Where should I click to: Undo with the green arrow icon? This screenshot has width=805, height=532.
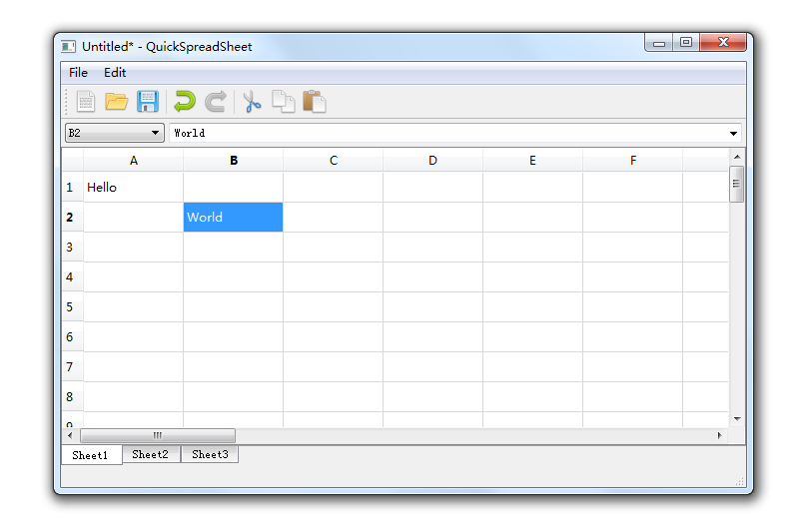coord(185,101)
